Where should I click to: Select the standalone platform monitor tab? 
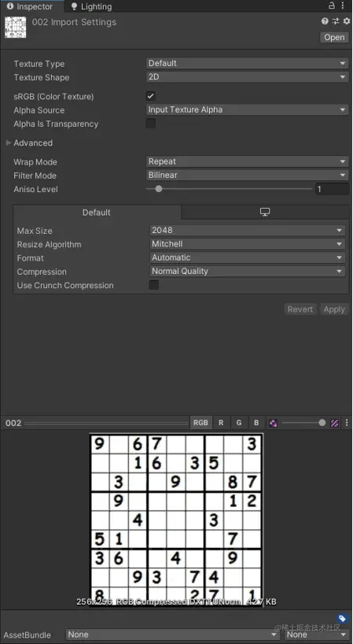point(265,213)
